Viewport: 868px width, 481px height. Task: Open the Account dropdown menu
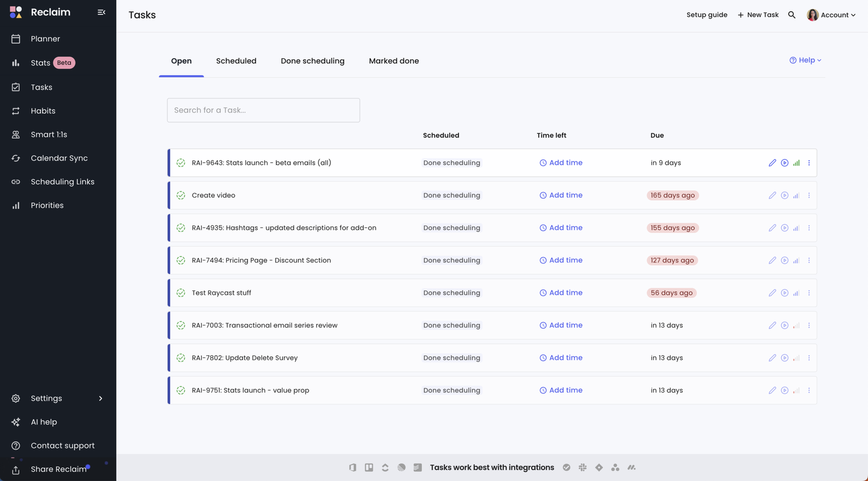click(x=831, y=15)
